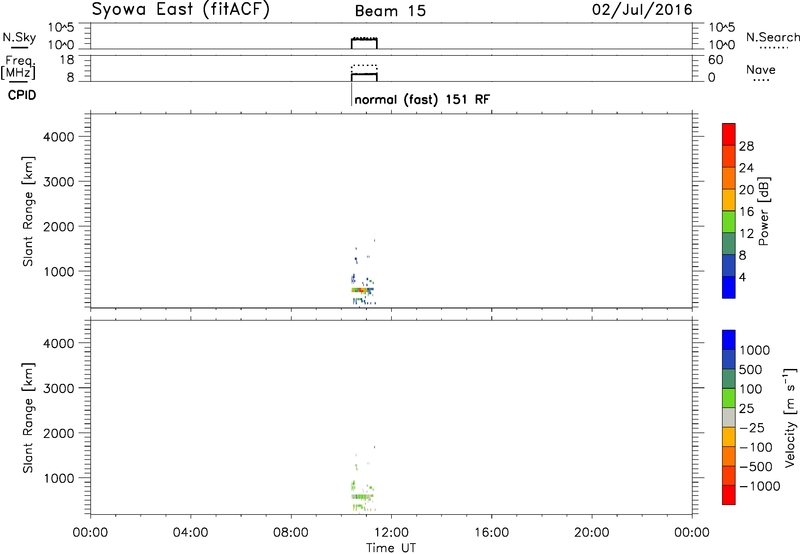Click the '20:00' time axis label
Image resolution: width=800 pixels, height=554 pixels.
pyautogui.click(x=591, y=533)
